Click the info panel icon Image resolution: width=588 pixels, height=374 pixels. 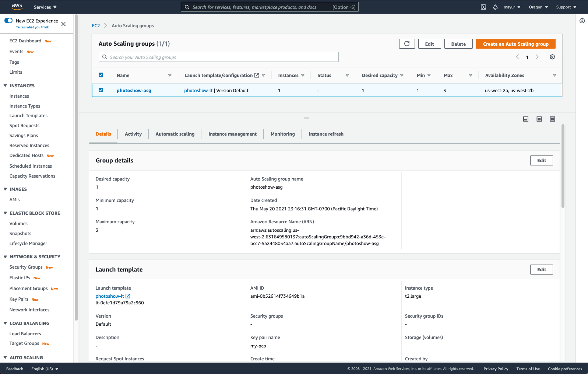[x=582, y=21]
